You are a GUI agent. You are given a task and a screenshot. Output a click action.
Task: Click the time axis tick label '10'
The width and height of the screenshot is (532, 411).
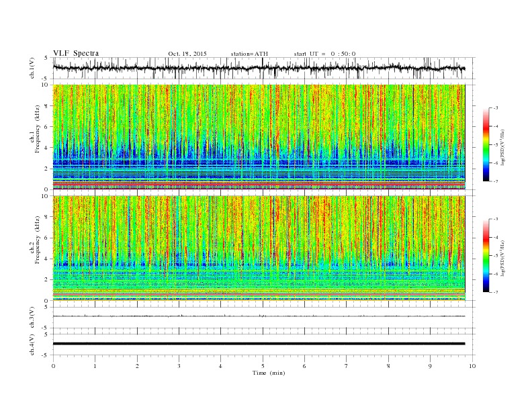pyautogui.click(x=472, y=366)
